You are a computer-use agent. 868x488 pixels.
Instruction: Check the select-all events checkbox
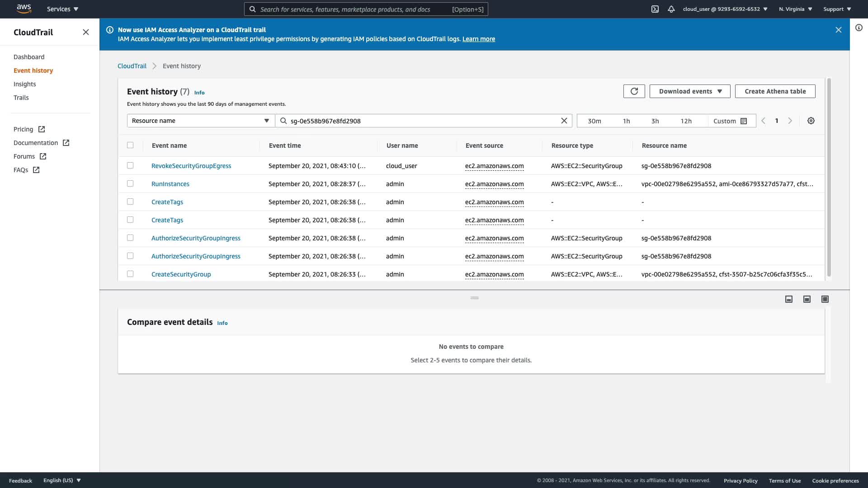click(x=130, y=145)
